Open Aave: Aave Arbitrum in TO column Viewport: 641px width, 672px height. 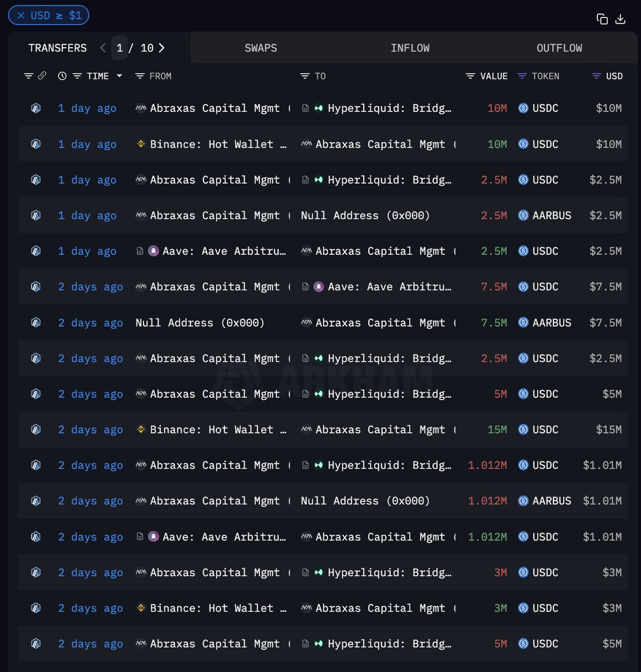389,287
